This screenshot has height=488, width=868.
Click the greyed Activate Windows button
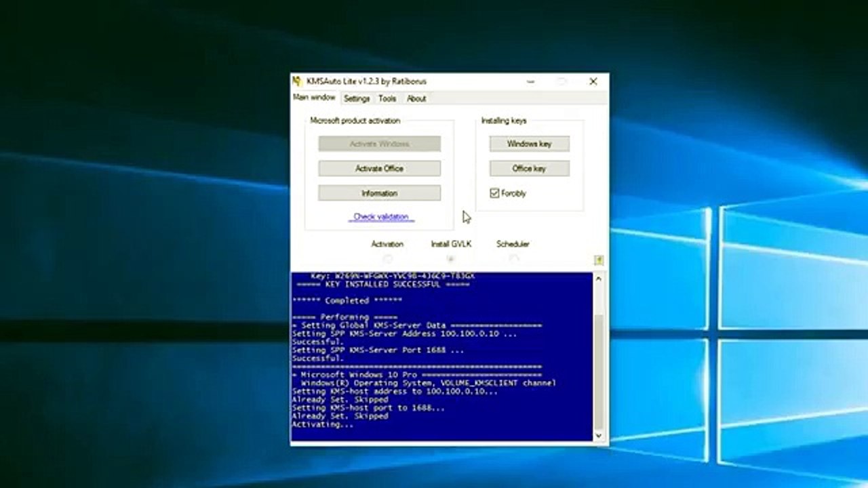point(379,144)
